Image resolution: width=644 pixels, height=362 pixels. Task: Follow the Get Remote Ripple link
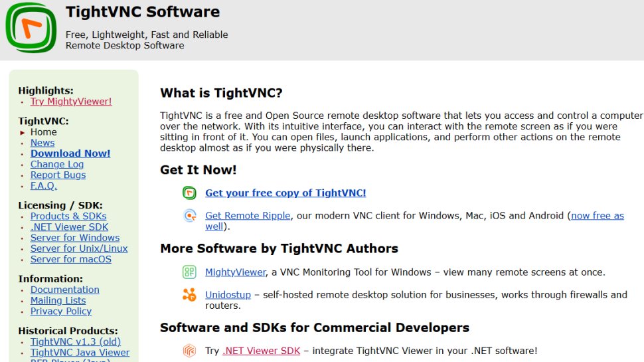(248, 215)
